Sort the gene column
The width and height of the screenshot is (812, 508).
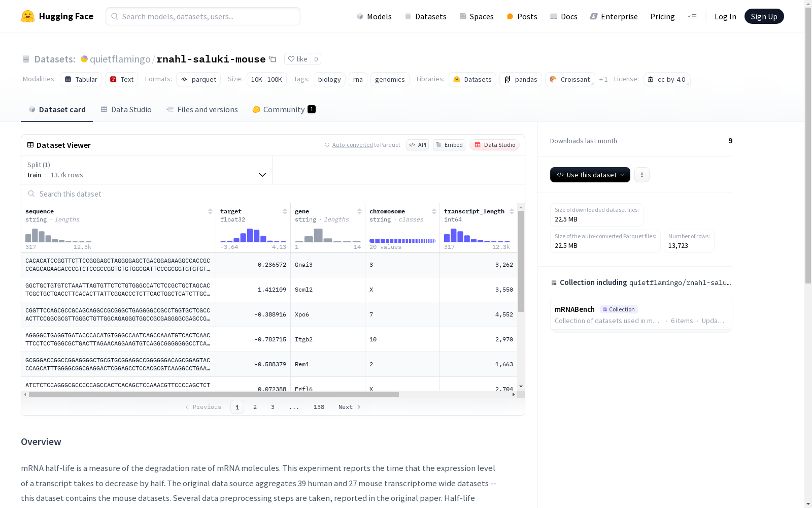[359, 211]
